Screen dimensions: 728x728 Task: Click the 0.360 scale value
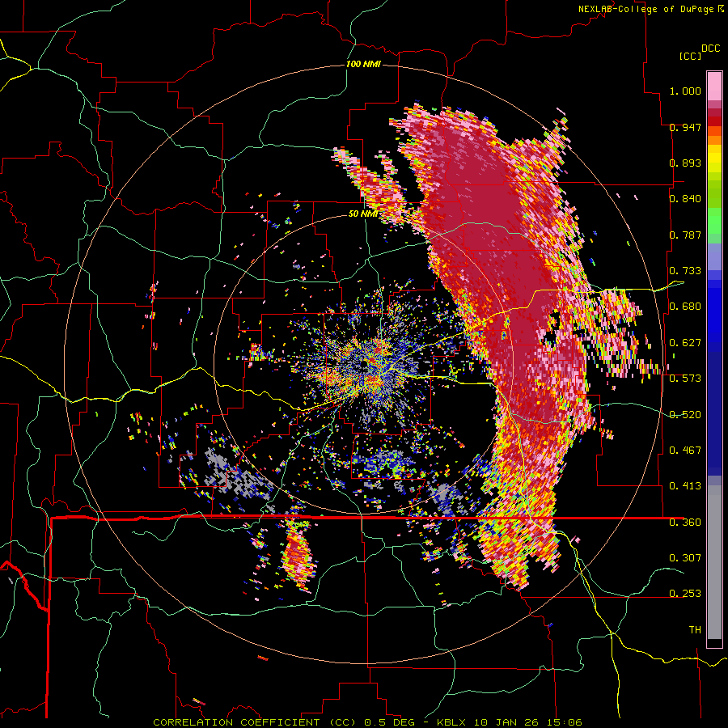(x=685, y=523)
